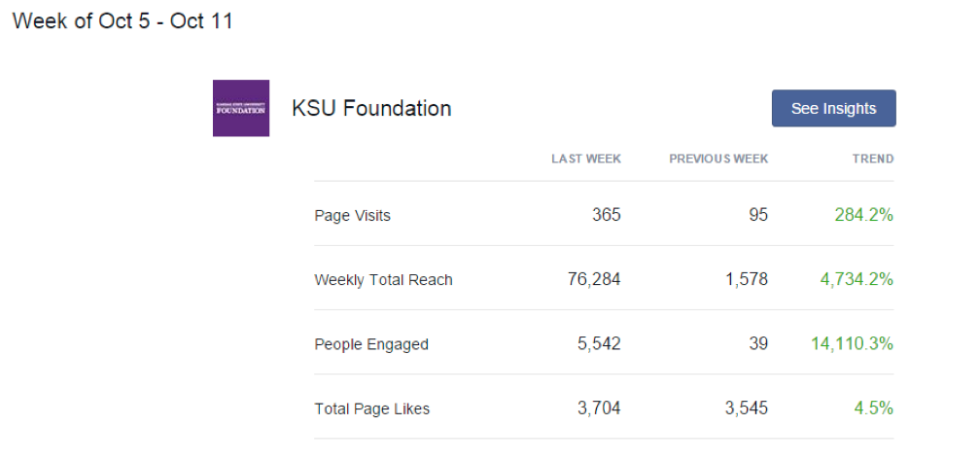
Task: Select the People Engaged row label
Action: 371,344
